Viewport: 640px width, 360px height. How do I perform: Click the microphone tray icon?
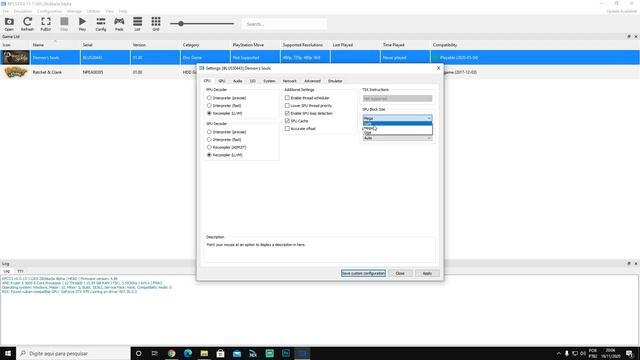567,353
